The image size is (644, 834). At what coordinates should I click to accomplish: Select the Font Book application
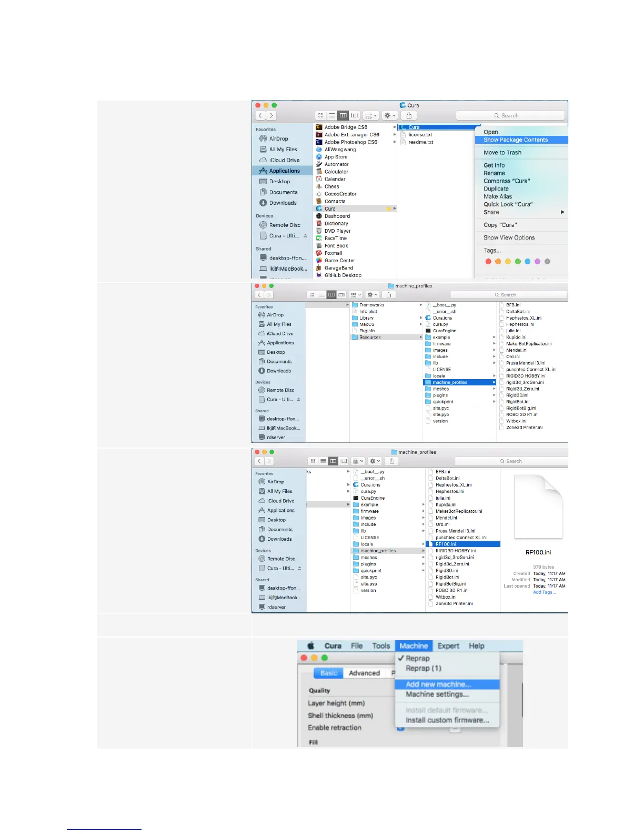click(336, 245)
